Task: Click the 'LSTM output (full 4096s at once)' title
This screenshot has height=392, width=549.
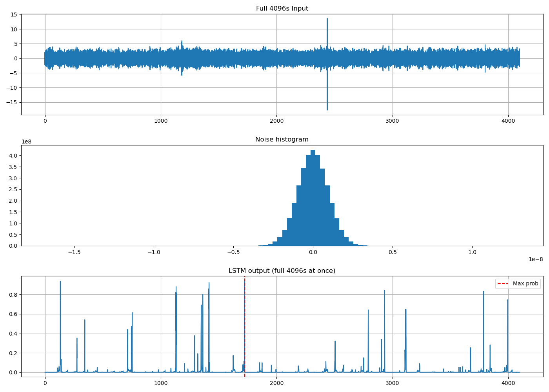Action: coord(282,271)
